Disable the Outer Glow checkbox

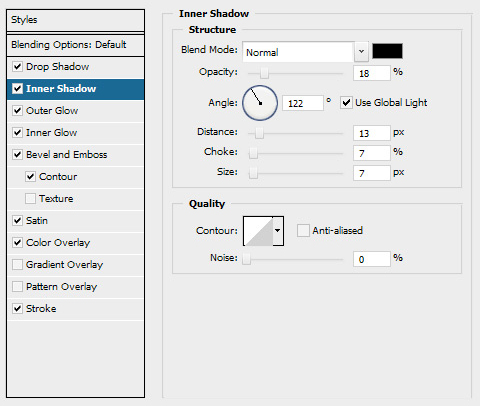point(17,111)
